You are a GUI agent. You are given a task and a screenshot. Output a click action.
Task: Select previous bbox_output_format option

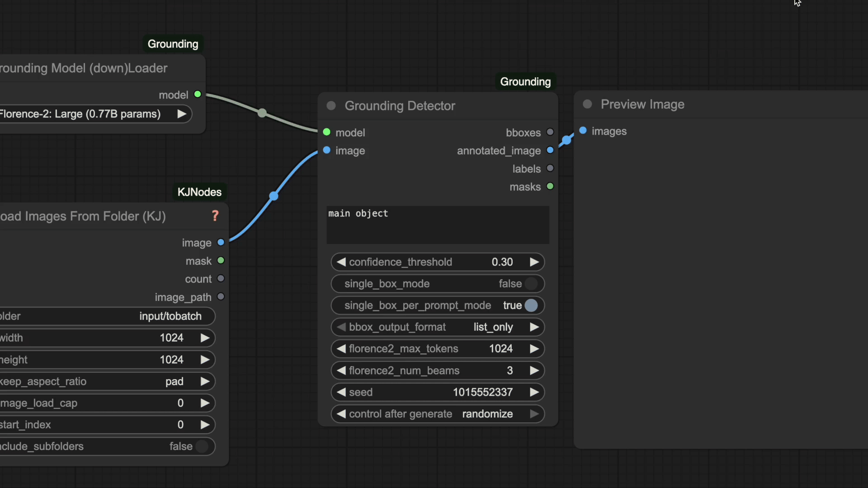click(341, 327)
